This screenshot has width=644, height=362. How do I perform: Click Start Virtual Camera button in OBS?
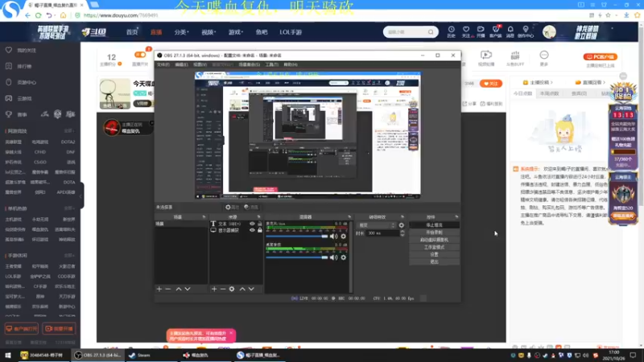tap(434, 240)
